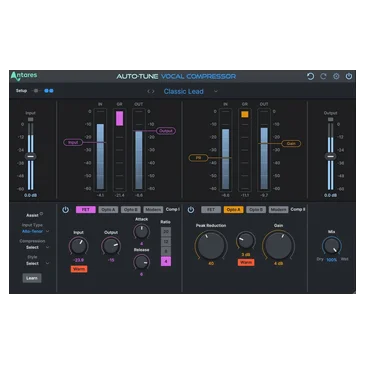This screenshot has height=365, width=365.
Task: Click the pink Output level marker
Action: tap(166, 131)
